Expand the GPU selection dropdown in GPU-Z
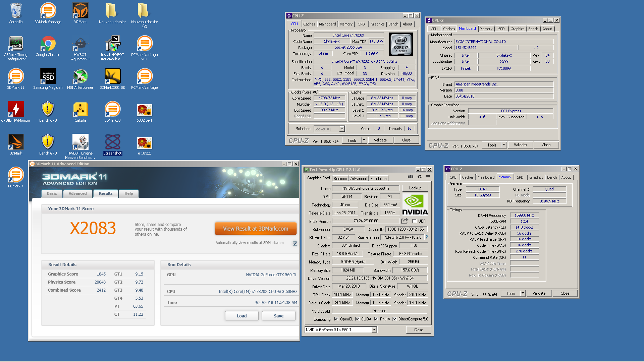 (374, 330)
